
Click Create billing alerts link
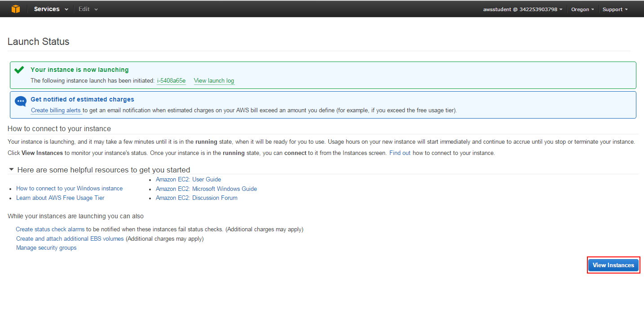(56, 110)
